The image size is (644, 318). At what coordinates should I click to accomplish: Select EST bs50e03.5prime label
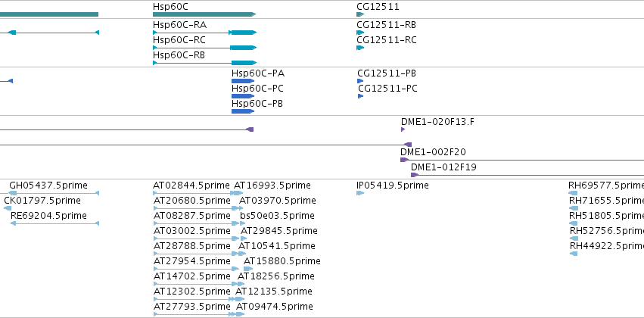point(277,216)
